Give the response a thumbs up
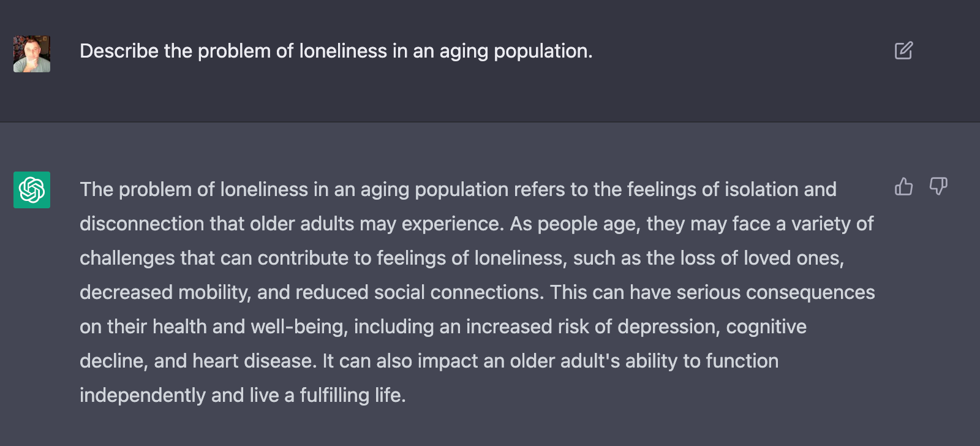Viewport: 980px width, 446px height. (x=903, y=186)
